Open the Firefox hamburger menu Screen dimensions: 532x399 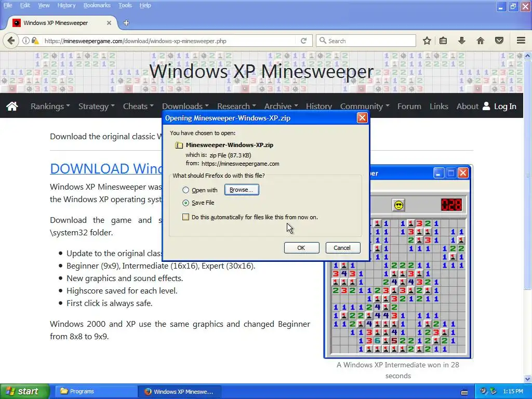[521, 41]
